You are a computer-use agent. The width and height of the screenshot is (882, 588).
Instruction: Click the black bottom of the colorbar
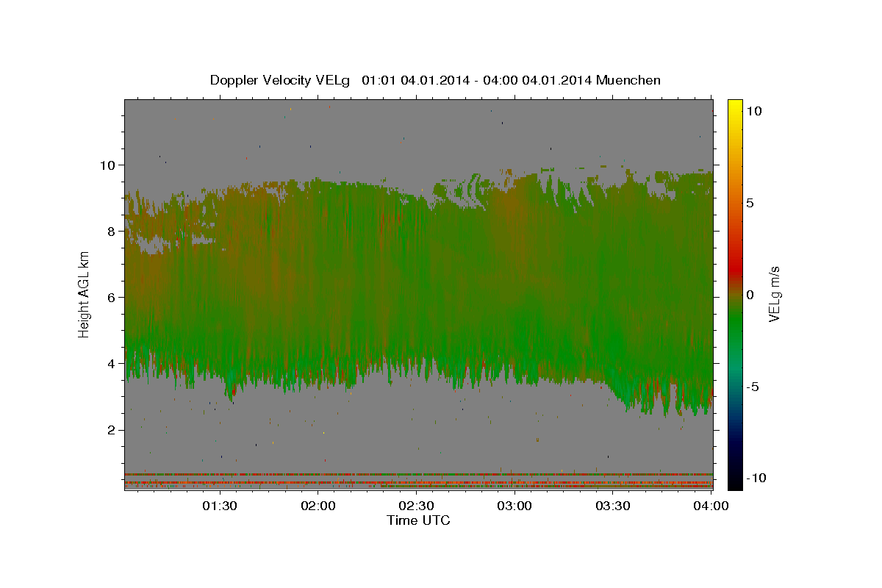tap(735, 482)
